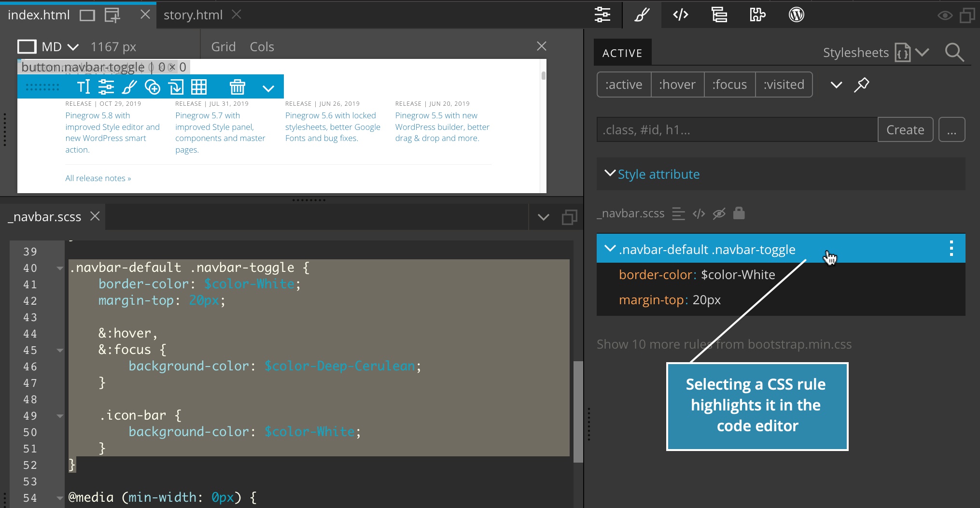Expand more pseudo states chevron
Screen dimensions: 980x508
point(836,85)
